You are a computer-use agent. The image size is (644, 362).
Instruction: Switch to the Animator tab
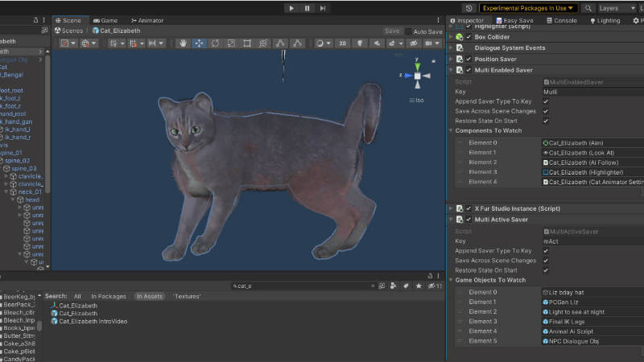point(147,21)
